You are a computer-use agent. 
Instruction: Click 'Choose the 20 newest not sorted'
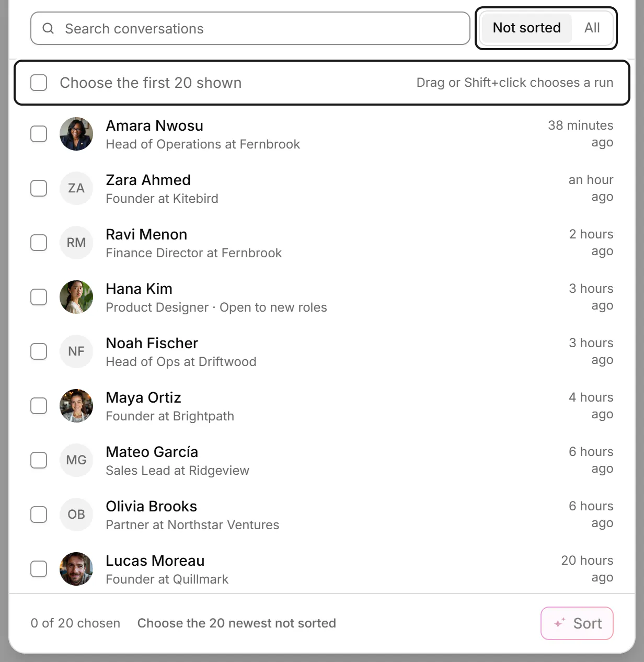pos(236,623)
